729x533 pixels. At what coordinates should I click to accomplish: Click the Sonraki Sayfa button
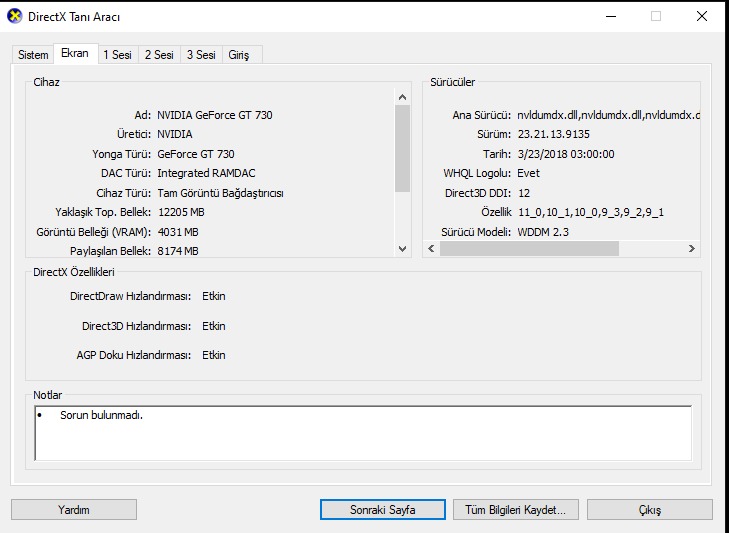383,510
